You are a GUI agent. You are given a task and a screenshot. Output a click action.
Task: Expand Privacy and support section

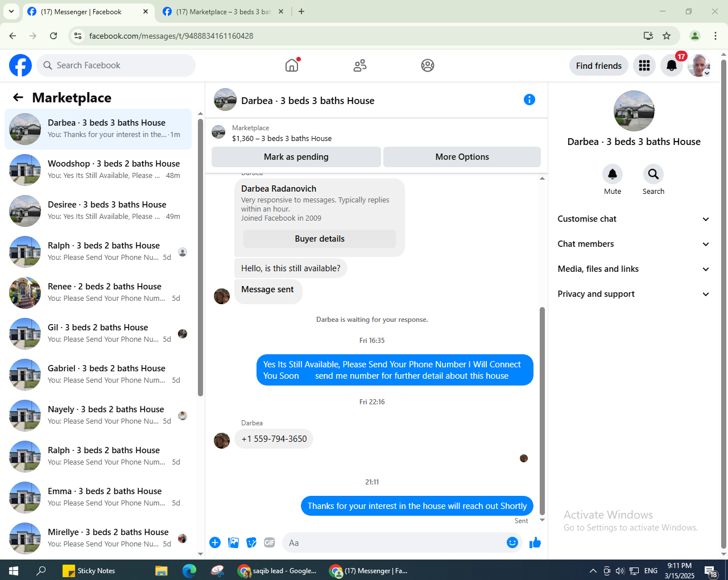[634, 294]
